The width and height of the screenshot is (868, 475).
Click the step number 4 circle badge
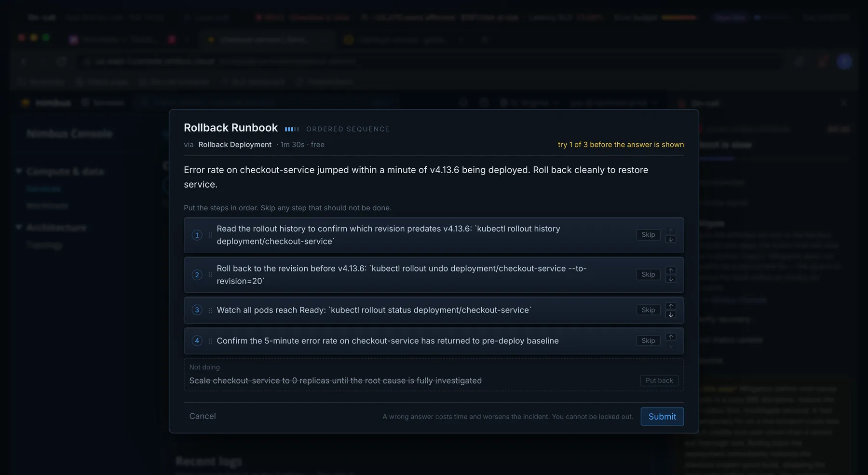point(197,341)
